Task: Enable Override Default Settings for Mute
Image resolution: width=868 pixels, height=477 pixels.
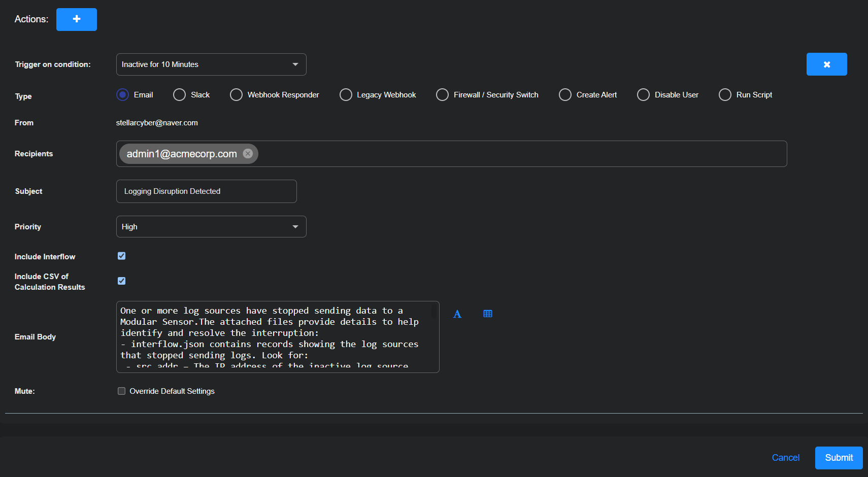Action: (121, 391)
